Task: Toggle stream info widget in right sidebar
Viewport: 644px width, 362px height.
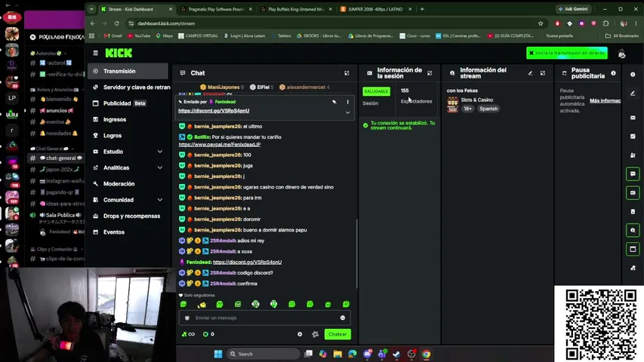Action: click(x=633, y=230)
